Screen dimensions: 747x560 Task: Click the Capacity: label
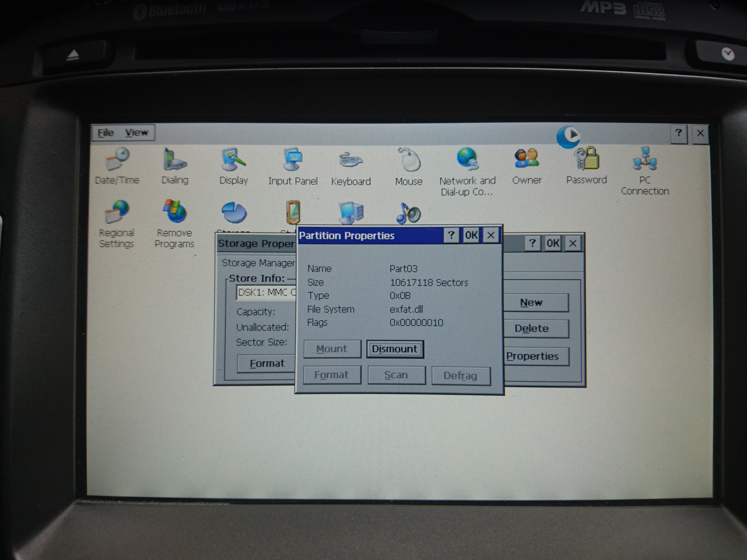point(256,312)
